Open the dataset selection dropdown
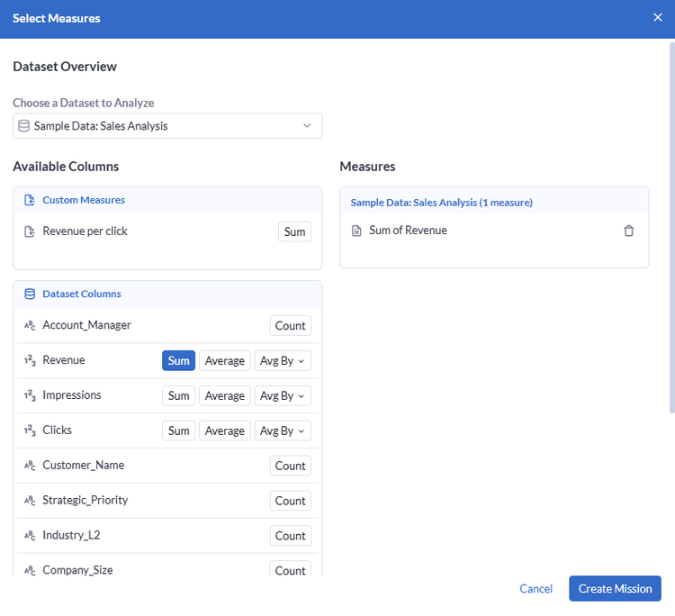 coord(167,126)
